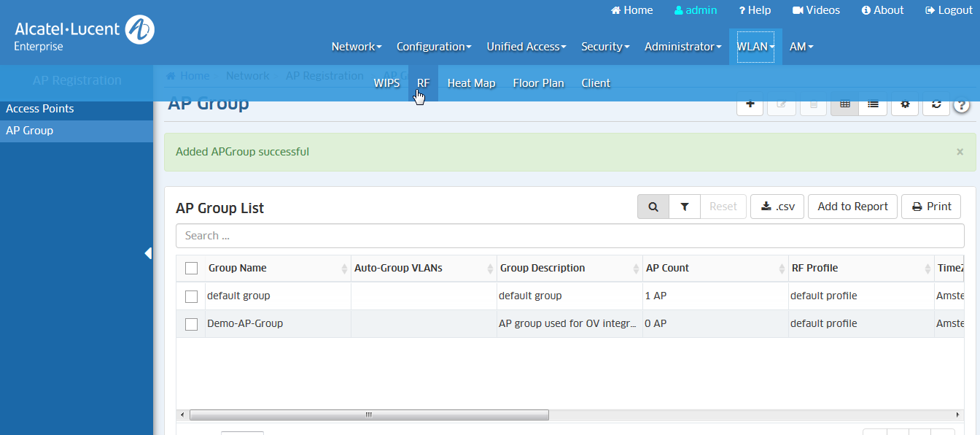Screen dimensions: 980x435
Task: Switch to table grid view
Action: 845,104
